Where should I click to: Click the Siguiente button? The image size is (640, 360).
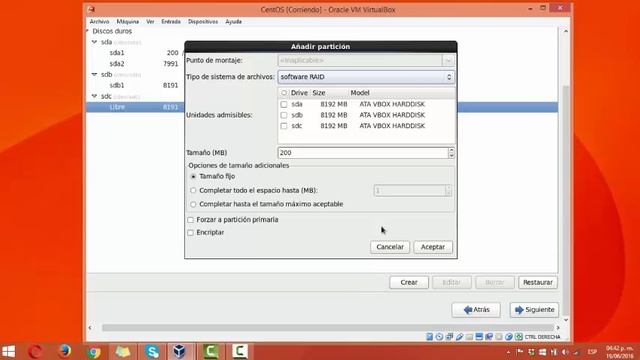click(x=534, y=310)
